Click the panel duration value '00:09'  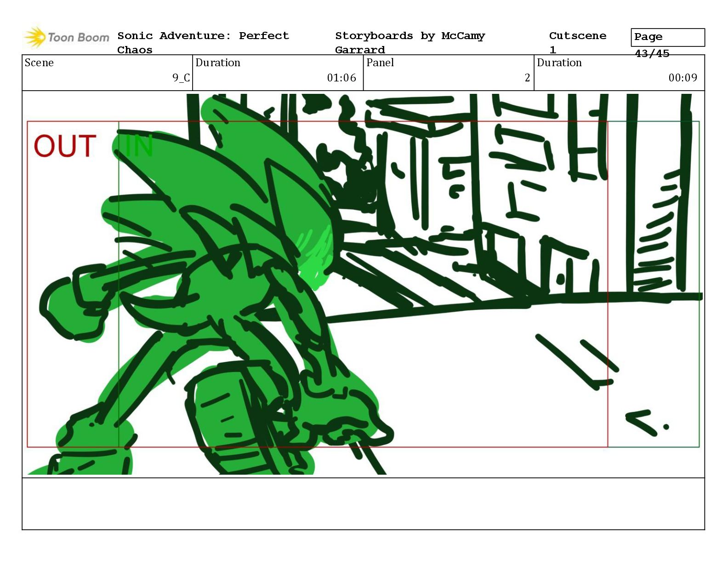[683, 78]
